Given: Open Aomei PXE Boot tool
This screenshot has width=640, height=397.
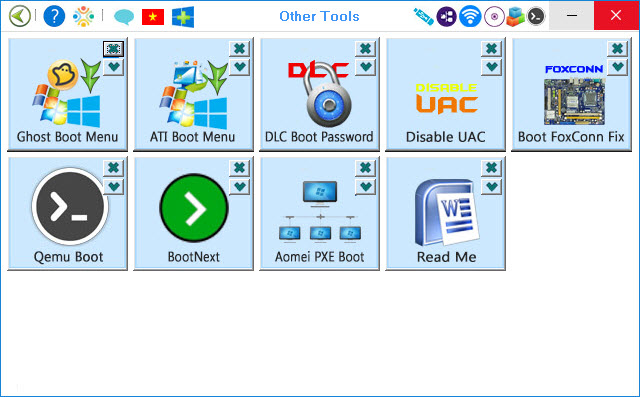Looking at the screenshot, I should pos(319,213).
